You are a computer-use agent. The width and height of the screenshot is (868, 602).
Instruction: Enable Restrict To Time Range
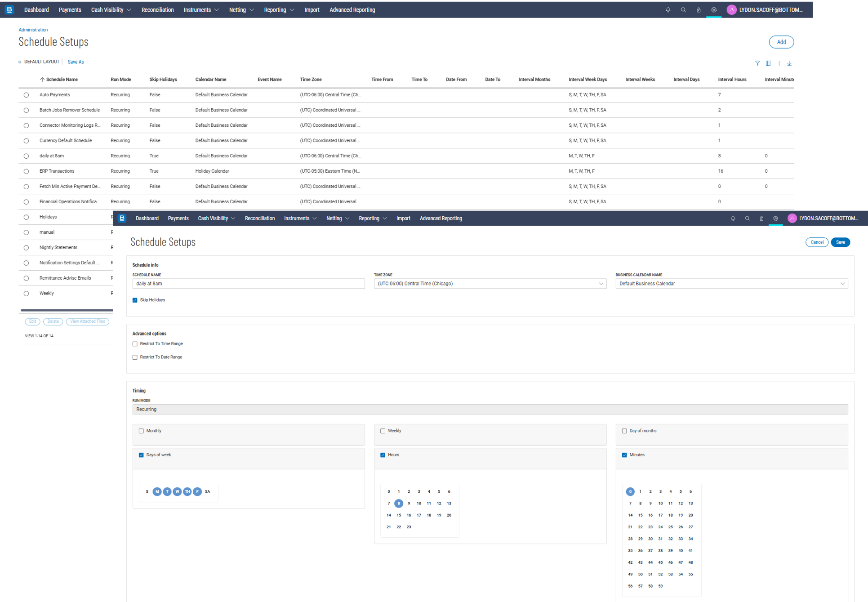(135, 344)
